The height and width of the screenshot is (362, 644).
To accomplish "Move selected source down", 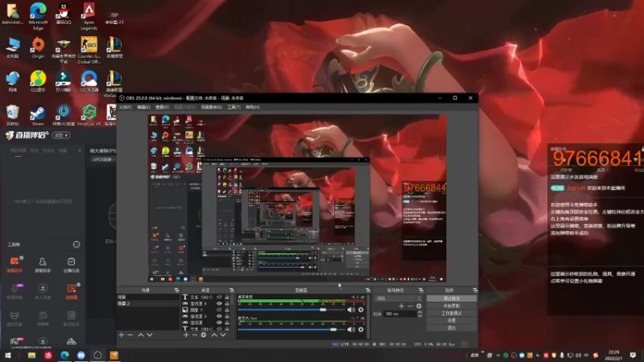I will click(x=223, y=335).
